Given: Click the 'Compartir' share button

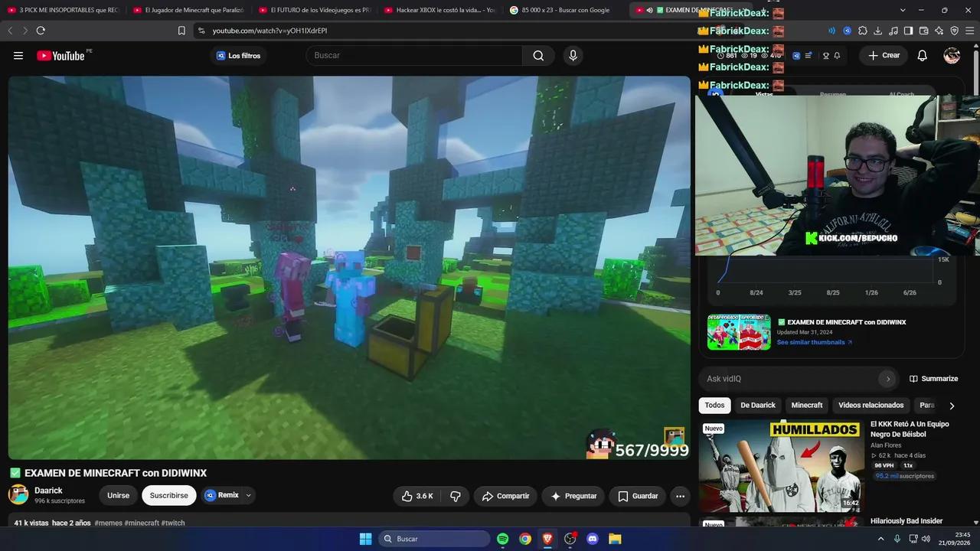Looking at the screenshot, I should pos(505,496).
